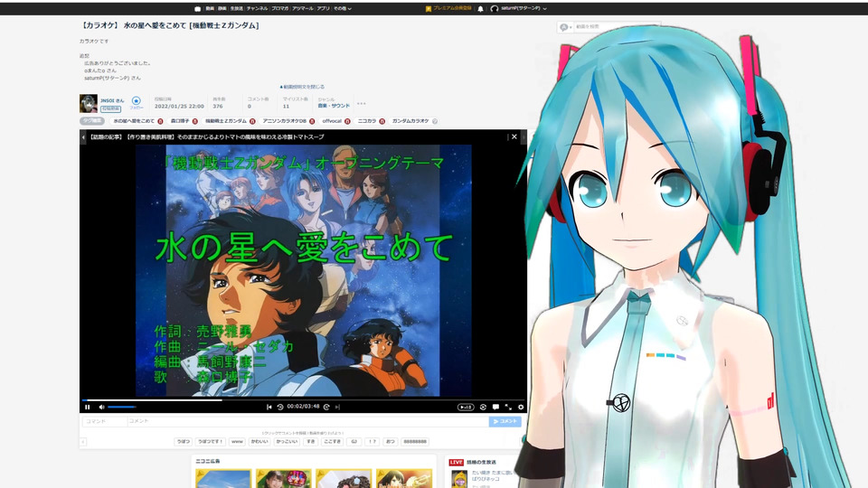Expand the その他 dropdown menu
The height and width of the screenshot is (488, 868).
click(x=342, y=8)
